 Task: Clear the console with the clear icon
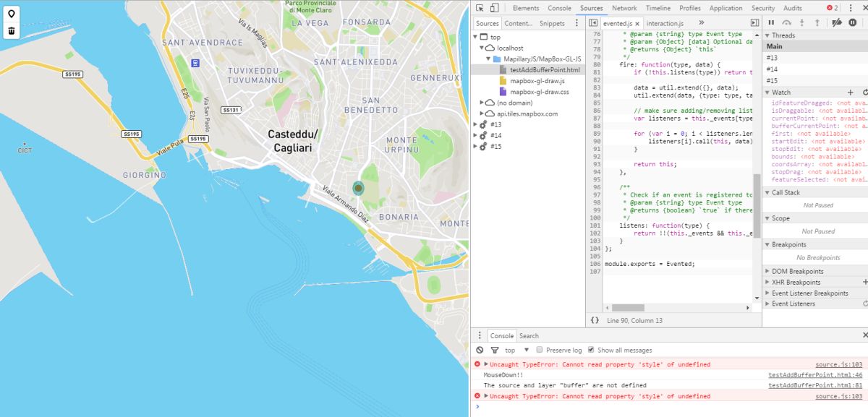pyautogui.click(x=480, y=350)
